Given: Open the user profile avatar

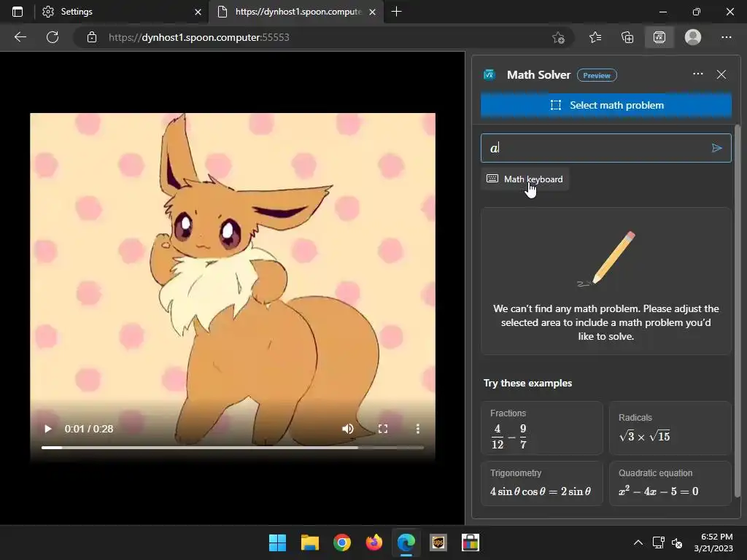Looking at the screenshot, I should 693,37.
